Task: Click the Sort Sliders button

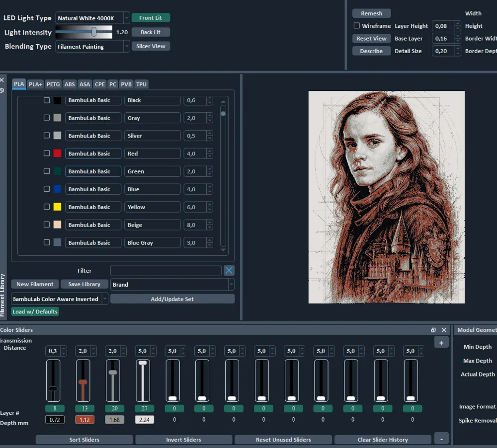Action: pos(84,440)
